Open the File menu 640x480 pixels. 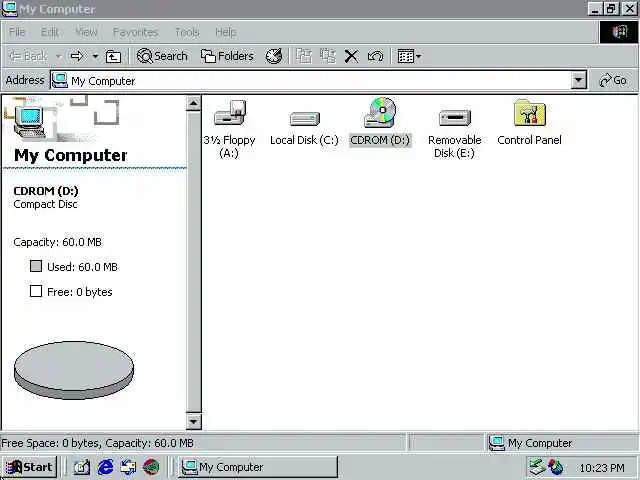tap(17, 32)
